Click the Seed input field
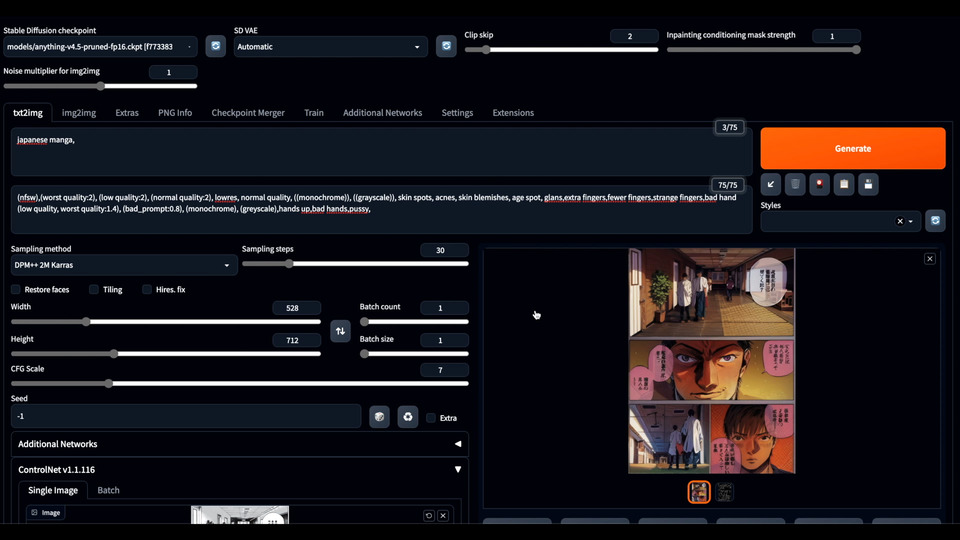Image resolution: width=960 pixels, height=540 pixels. click(186, 416)
